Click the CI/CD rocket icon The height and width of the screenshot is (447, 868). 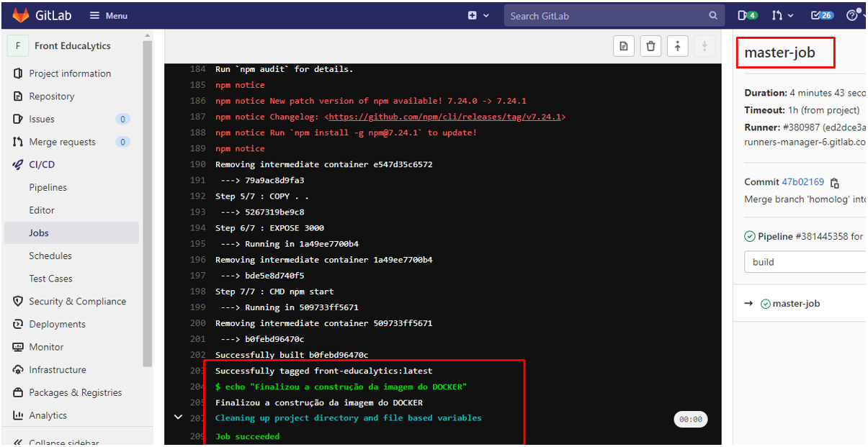pos(18,165)
